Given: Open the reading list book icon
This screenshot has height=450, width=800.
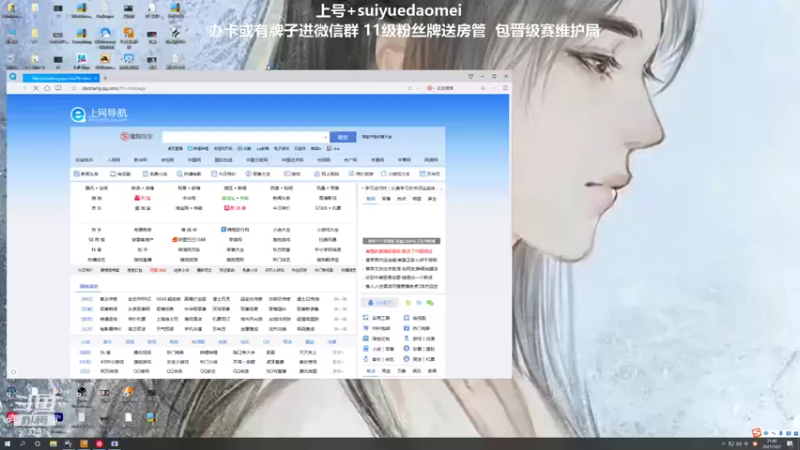Looking at the screenshot, I should [58, 88].
